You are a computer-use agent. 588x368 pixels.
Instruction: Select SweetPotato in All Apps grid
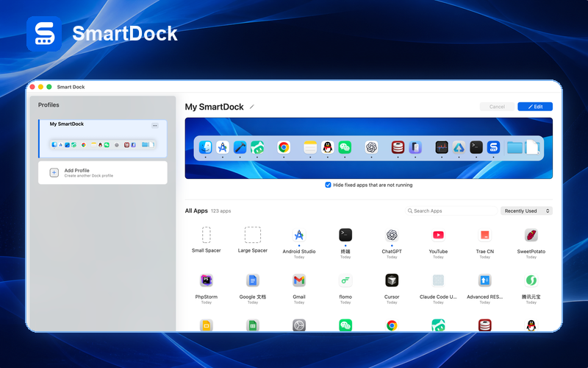(531, 244)
